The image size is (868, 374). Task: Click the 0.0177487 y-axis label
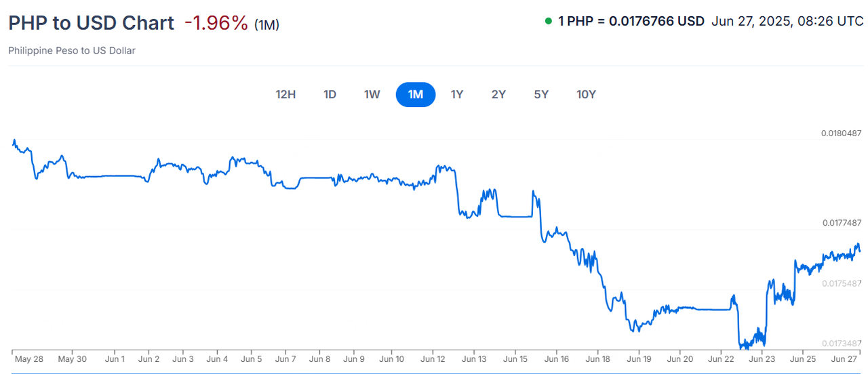tap(842, 223)
